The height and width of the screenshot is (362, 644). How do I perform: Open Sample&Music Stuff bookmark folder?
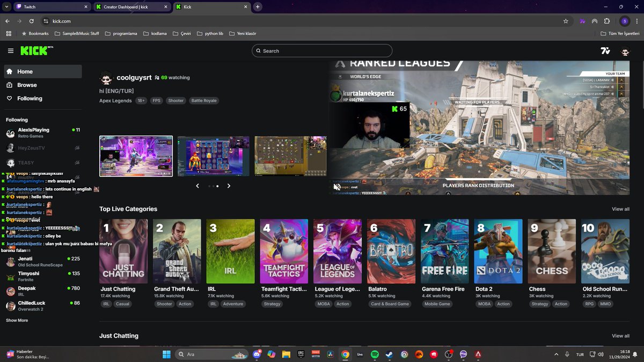[x=77, y=33]
